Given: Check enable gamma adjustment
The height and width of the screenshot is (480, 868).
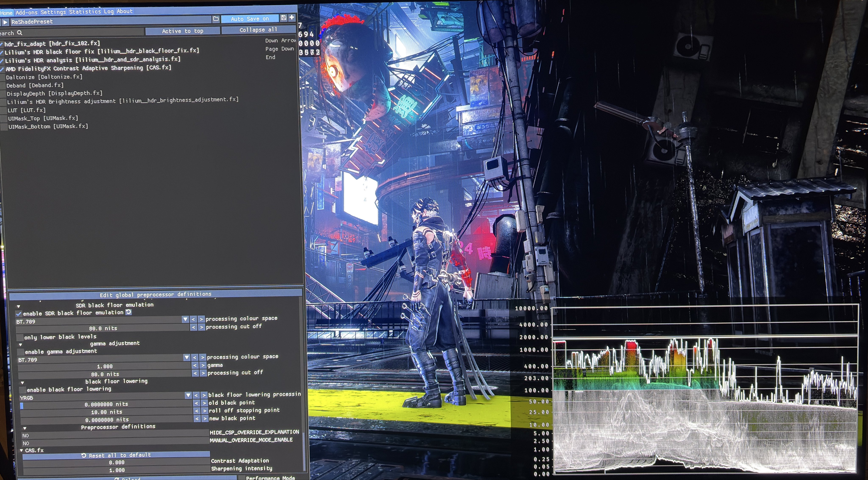Looking at the screenshot, I should pos(21,352).
